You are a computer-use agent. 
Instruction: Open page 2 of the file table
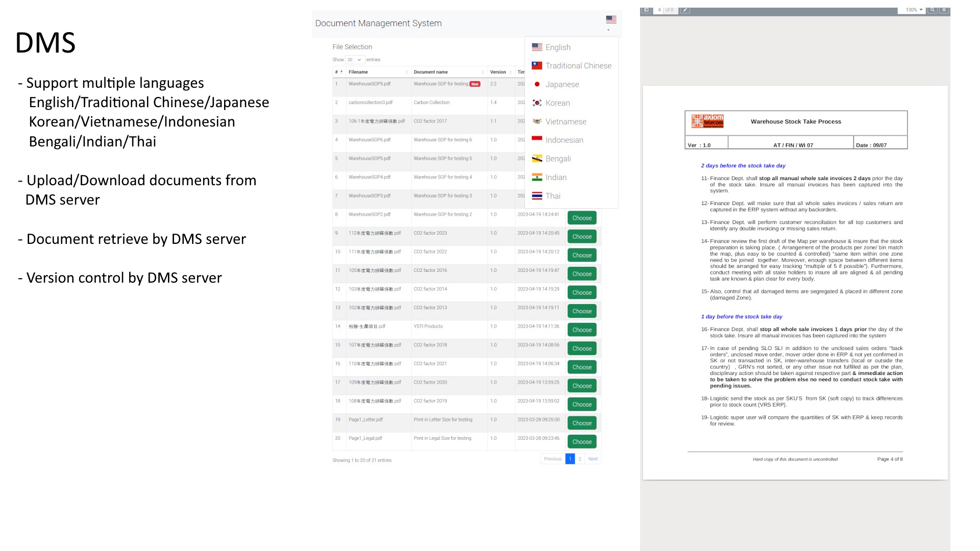coord(580,459)
